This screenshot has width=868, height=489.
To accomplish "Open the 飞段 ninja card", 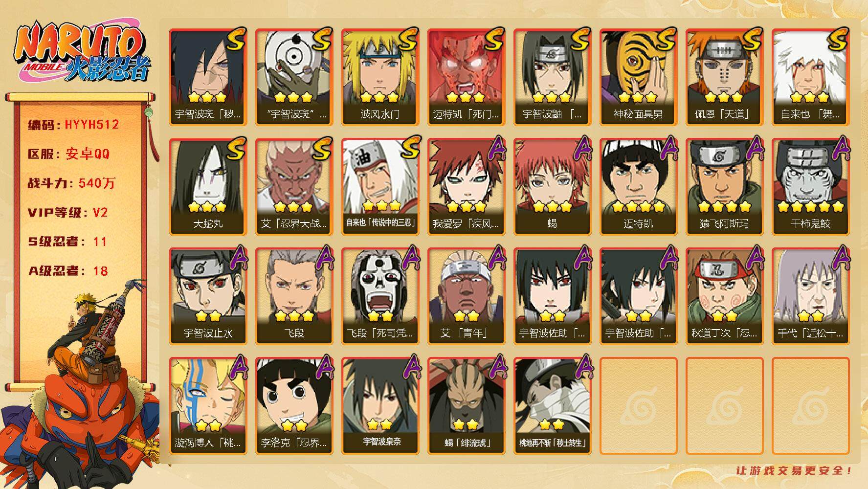I will [294, 296].
